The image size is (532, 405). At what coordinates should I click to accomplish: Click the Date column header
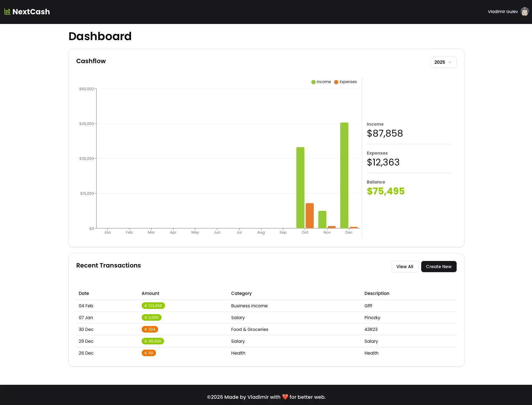[84, 293]
